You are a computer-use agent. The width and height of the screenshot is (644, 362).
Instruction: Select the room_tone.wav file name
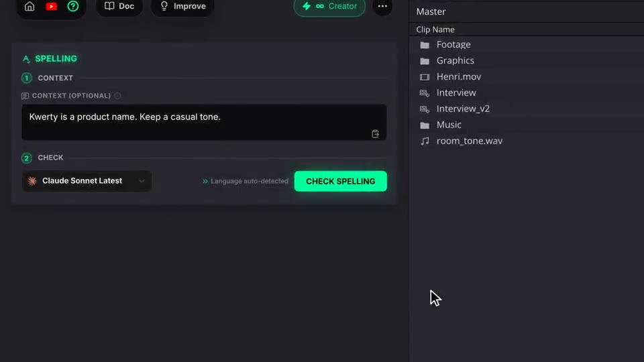[x=470, y=141]
